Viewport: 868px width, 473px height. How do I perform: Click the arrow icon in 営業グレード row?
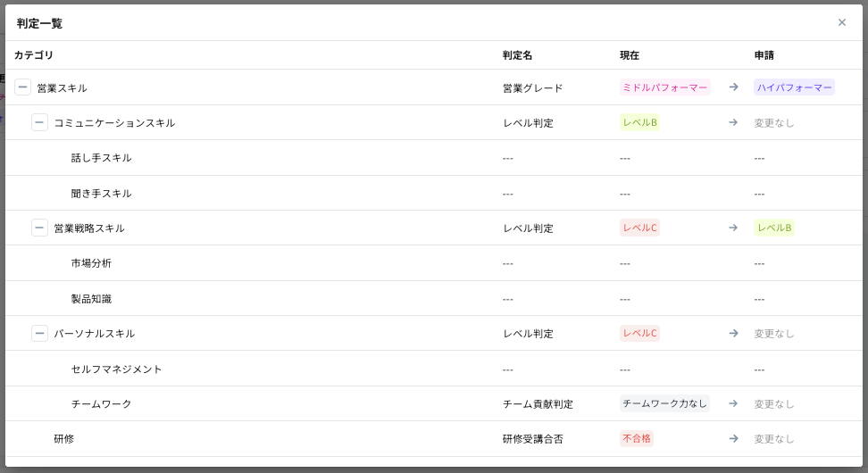click(733, 87)
